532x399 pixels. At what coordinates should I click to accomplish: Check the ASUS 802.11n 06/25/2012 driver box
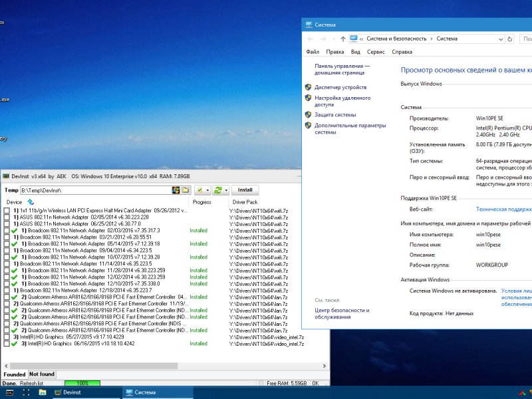7,224
